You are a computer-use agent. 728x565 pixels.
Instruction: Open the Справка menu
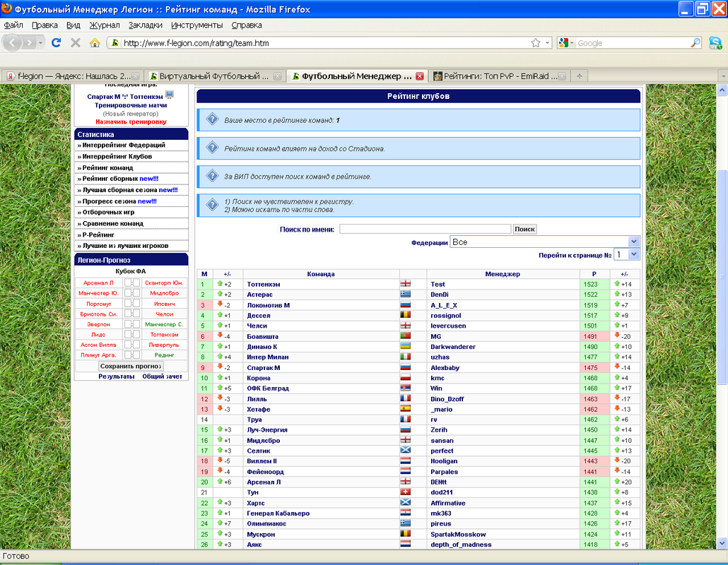[247, 25]
